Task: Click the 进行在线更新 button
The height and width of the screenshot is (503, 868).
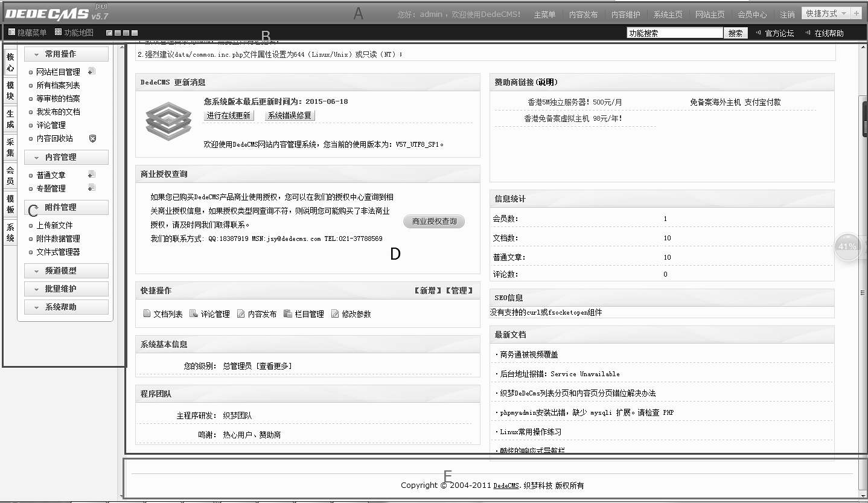Action: click(x=228, y=115)
